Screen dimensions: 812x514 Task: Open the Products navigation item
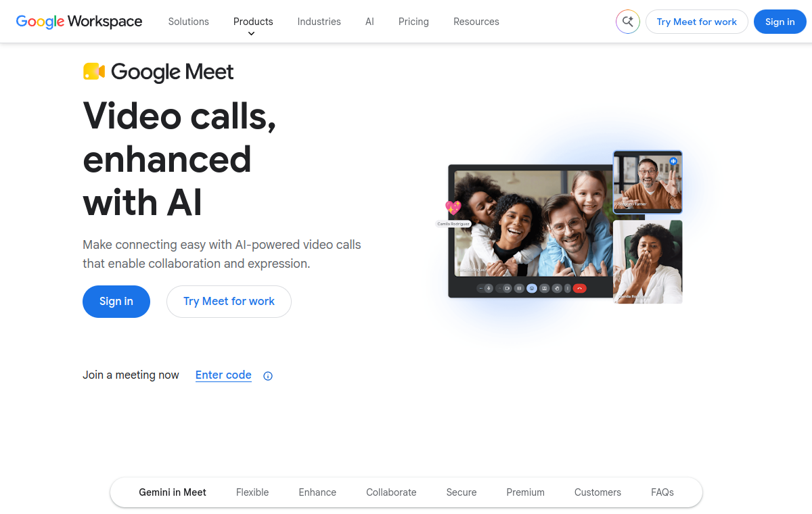tap(253, 22)
